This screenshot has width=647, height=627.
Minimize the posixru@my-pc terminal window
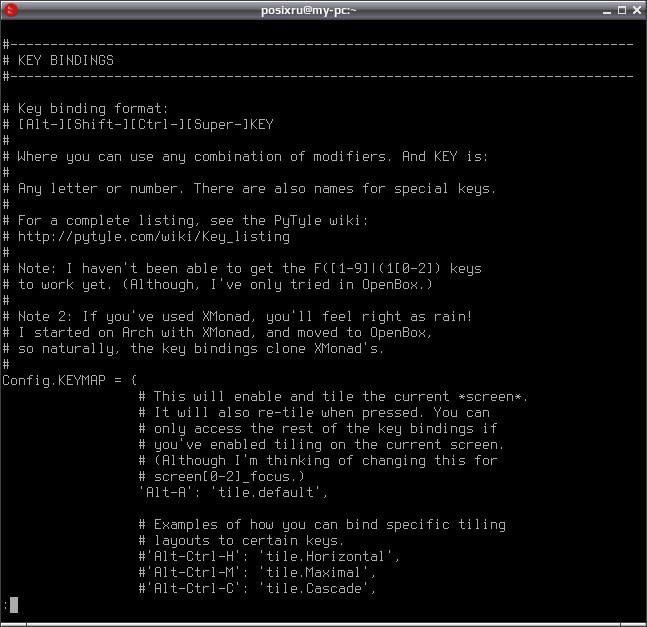click(x=607, y=10)
